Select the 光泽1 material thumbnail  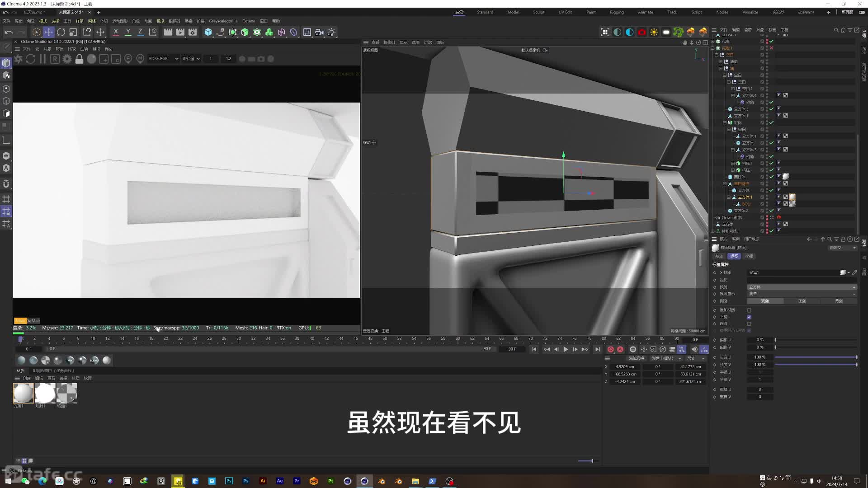(x=23, y=393)
